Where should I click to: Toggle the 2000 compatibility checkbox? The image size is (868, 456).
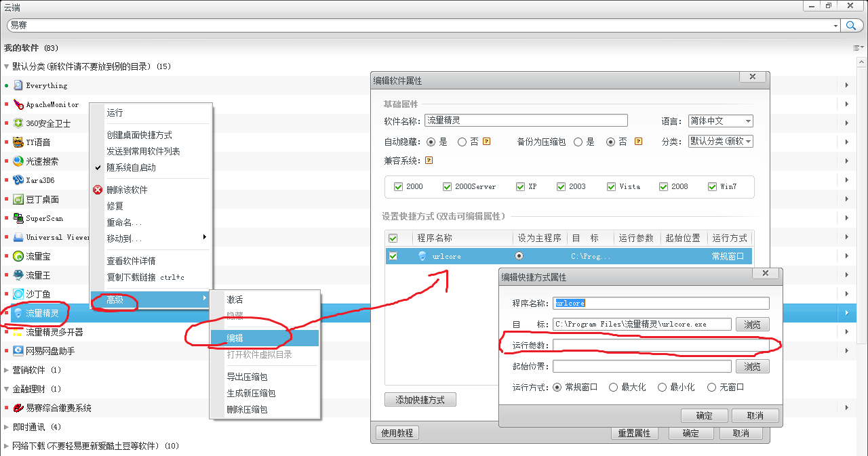click(398, 186)
